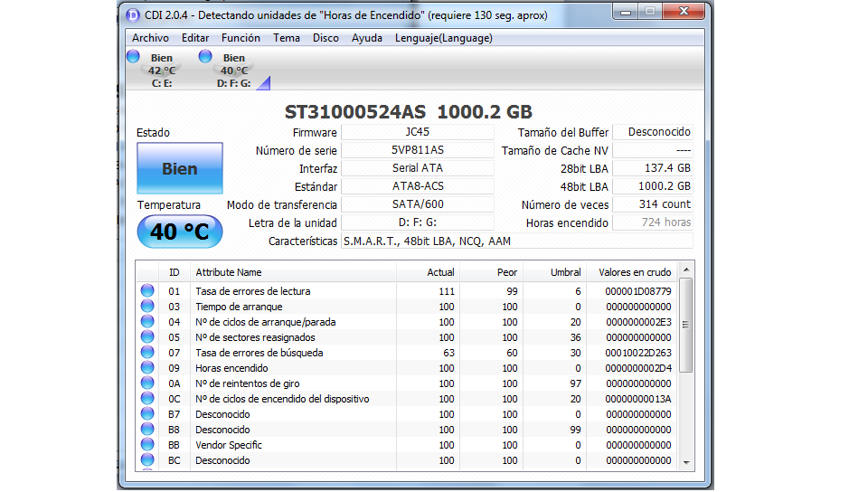Select the D: F: G: disk status orb
Image resolution: width=868 pixels, height=492 pixels.
coord(205,56)
